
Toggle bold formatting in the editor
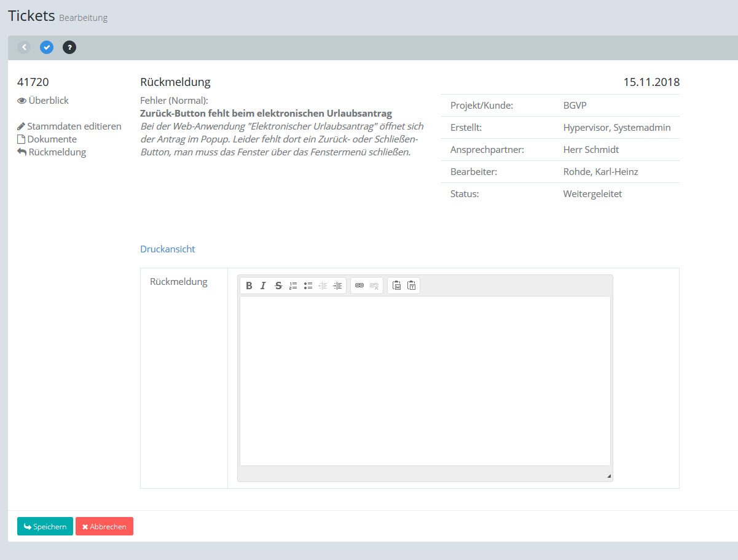click(249, 286)
